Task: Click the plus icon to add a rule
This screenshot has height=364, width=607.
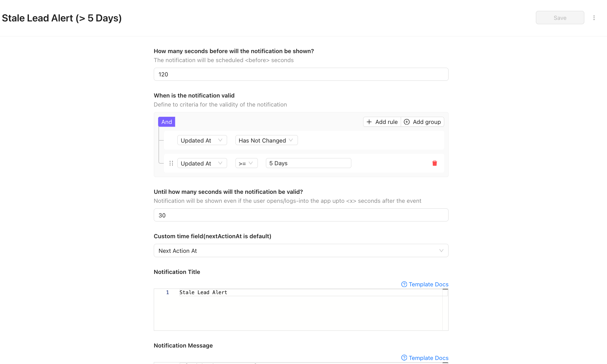Action: click(369, 122)
